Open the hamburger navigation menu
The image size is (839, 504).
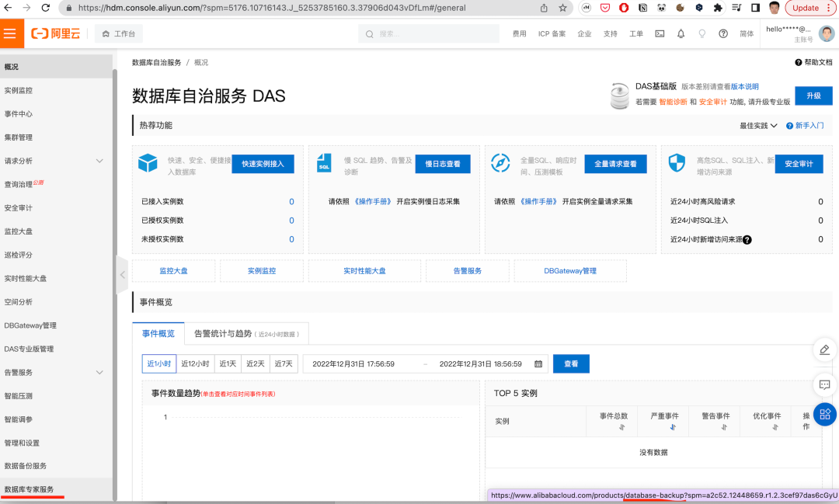(9, 33)
